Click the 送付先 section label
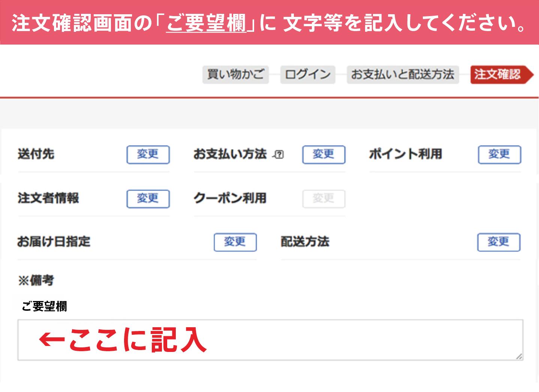The height and width of the screenshot is (392, 539). point(36,154)
